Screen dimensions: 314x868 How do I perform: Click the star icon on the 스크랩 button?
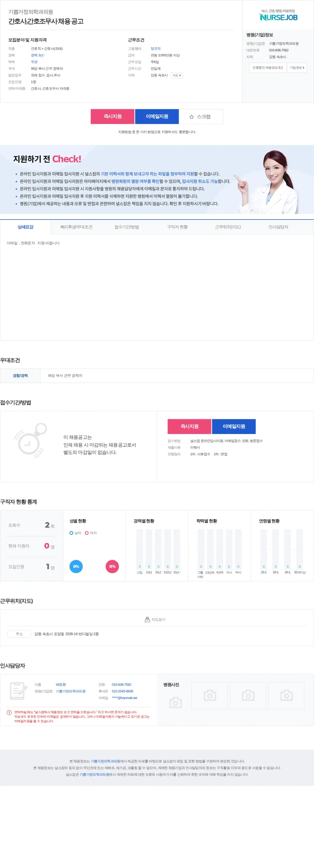191,117
